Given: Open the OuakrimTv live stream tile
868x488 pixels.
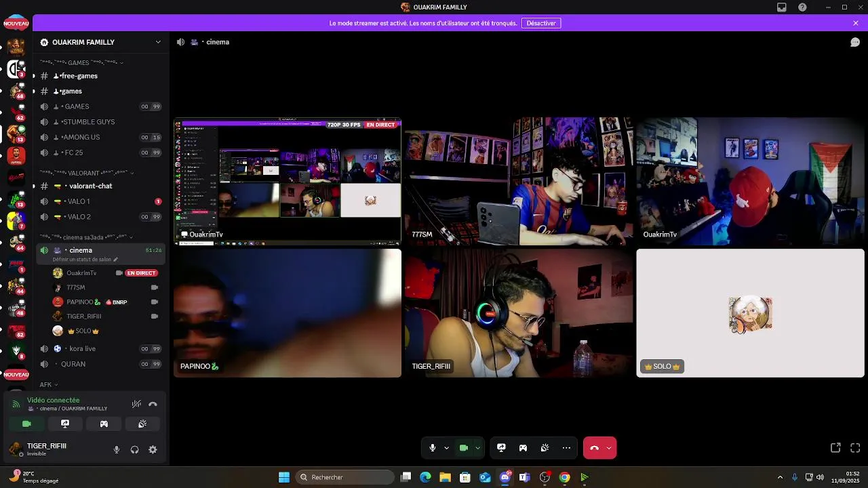Looking at the screenshot, I should click(288, 182).
